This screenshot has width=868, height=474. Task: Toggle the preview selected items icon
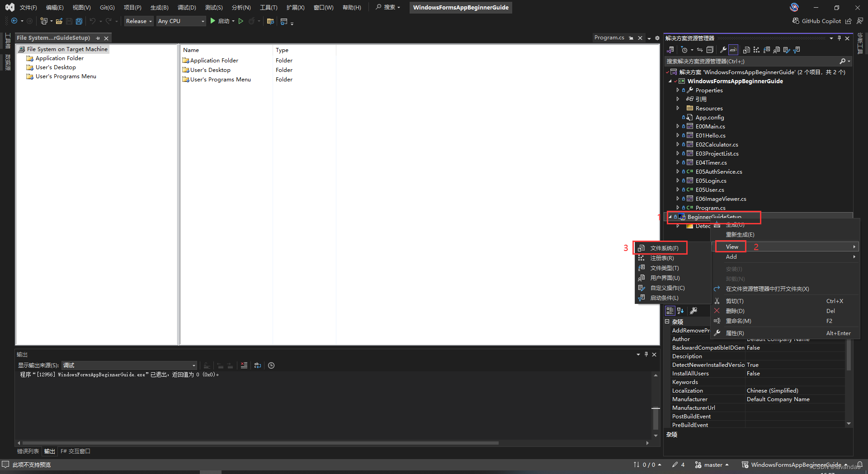(x=733, y=50)
